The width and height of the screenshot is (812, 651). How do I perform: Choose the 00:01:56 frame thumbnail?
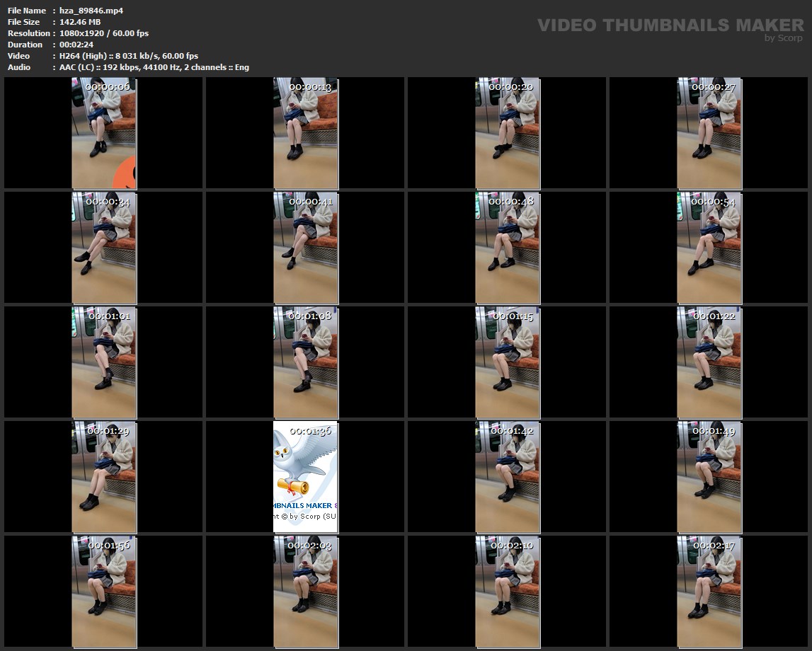click(x=104, y=592)
